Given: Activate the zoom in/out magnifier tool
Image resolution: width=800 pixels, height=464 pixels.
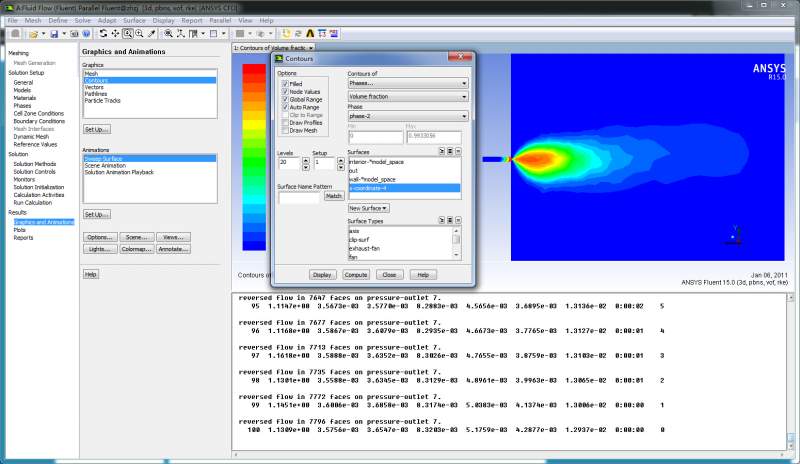Looking at the screenshot, I should point(129,34).
